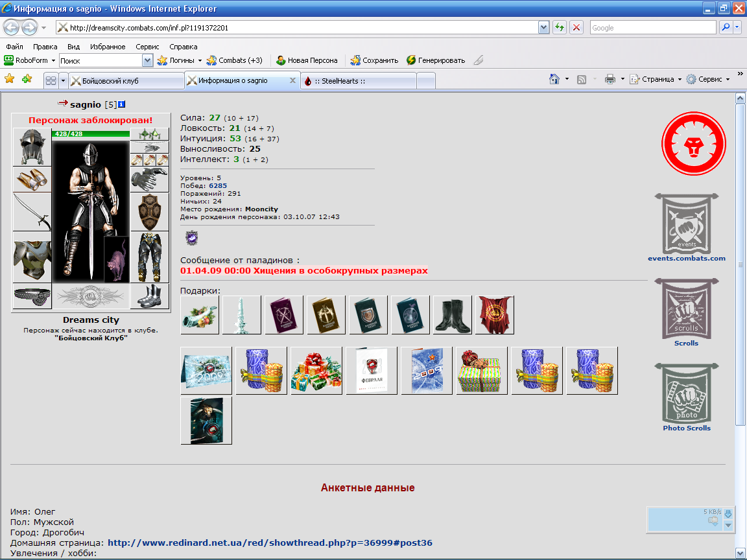The image size is (747, 560).
Task: Open the Файл menu
Action: [x=14, y=47]
